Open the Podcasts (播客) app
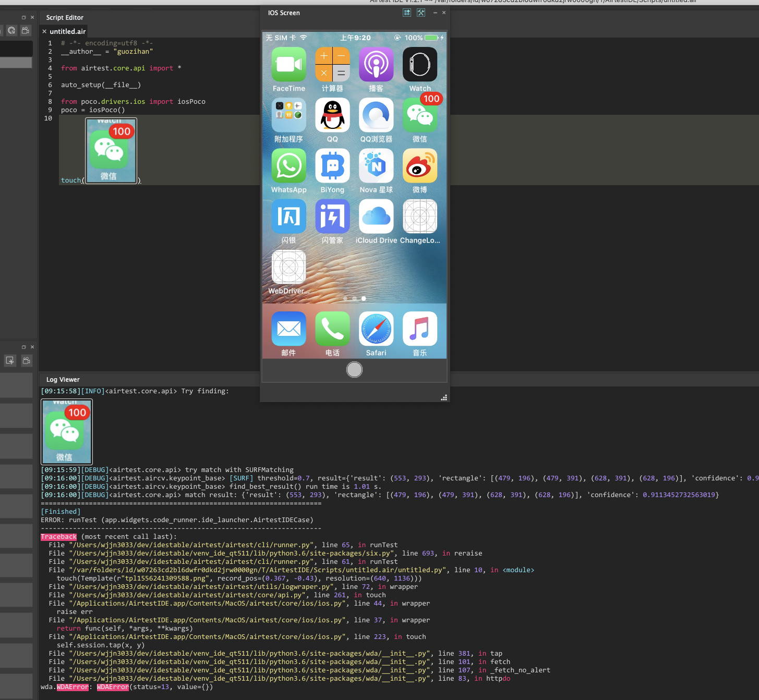The image size is (759, 700). (376, 65)
